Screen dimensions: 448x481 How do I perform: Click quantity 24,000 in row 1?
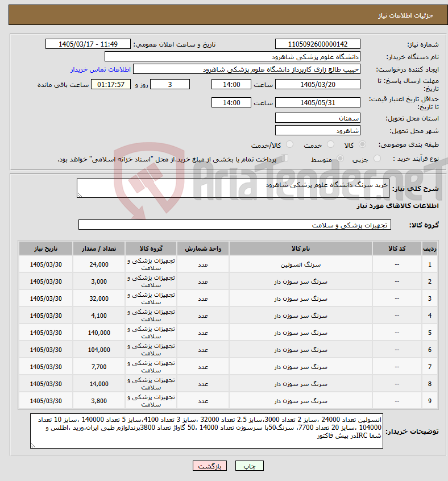click(x=99, y=264)
